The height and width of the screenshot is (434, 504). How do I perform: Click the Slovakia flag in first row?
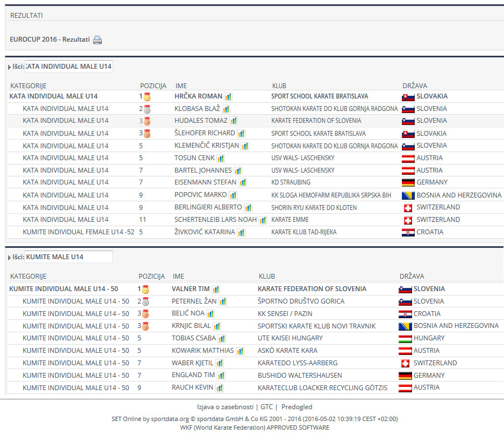[x=408, y=96]
